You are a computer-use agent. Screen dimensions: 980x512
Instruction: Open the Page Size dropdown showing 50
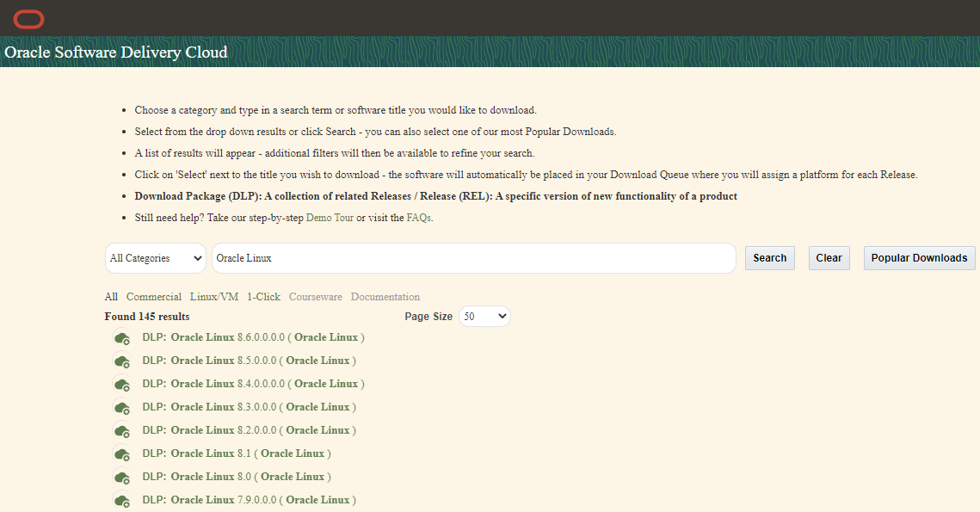(484, 316)
